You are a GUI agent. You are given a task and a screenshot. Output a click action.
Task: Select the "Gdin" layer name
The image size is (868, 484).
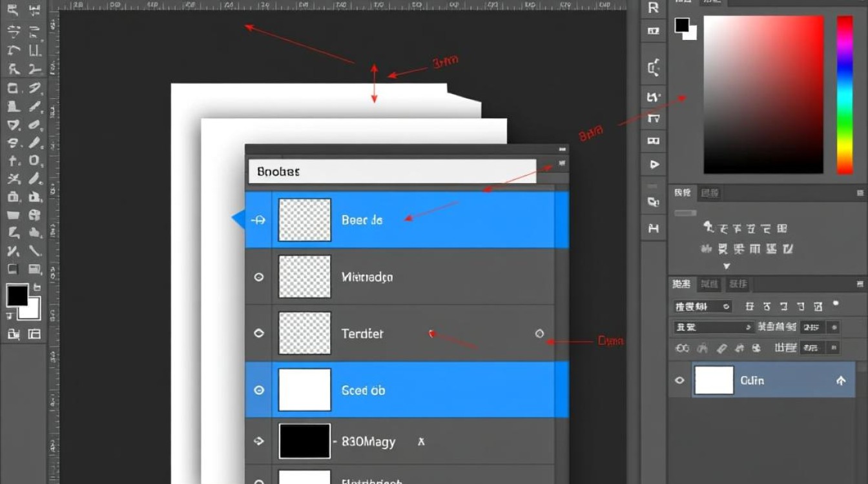752,381
